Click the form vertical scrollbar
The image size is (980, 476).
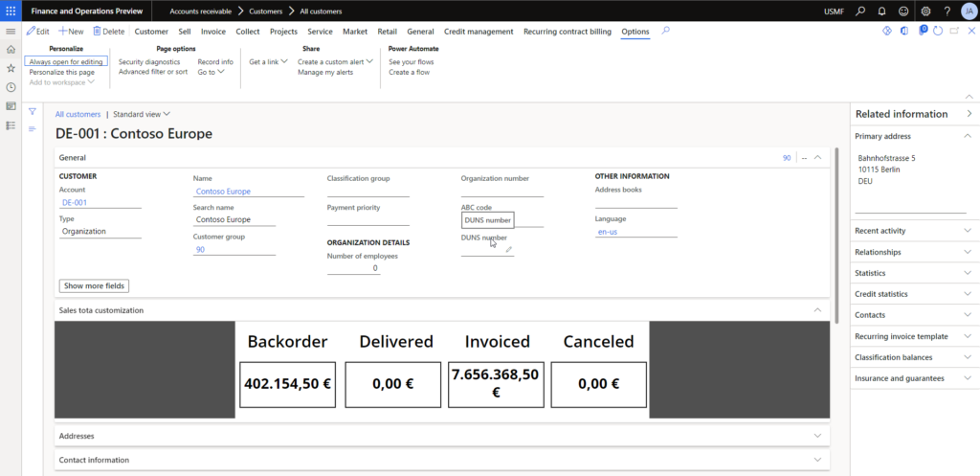tap(836, 236)
